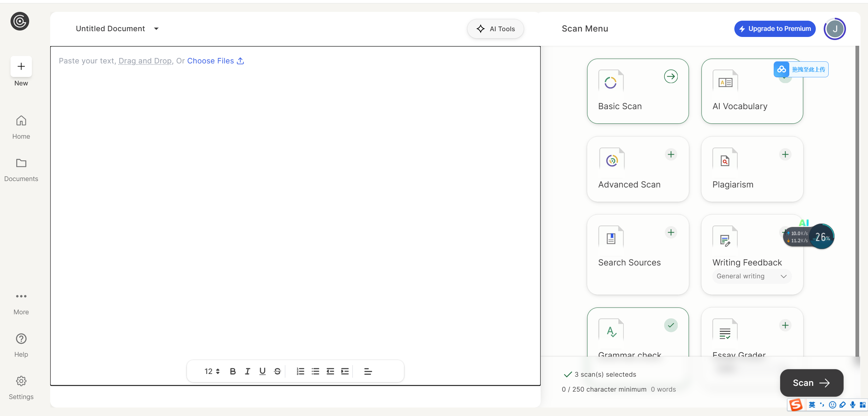The image size is (868, 416).
Task: Apply strikethrough formatting
Action: [x=277, y=371]
